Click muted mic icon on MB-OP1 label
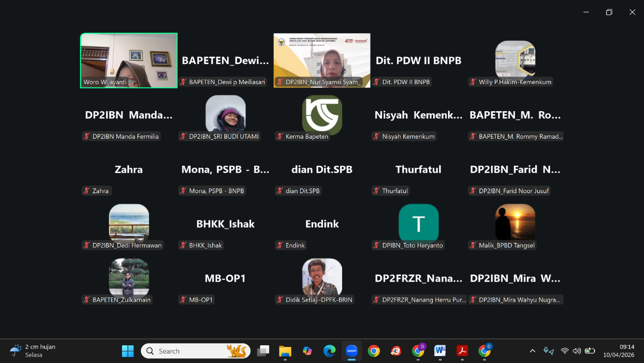 click(x=183, y=300)
